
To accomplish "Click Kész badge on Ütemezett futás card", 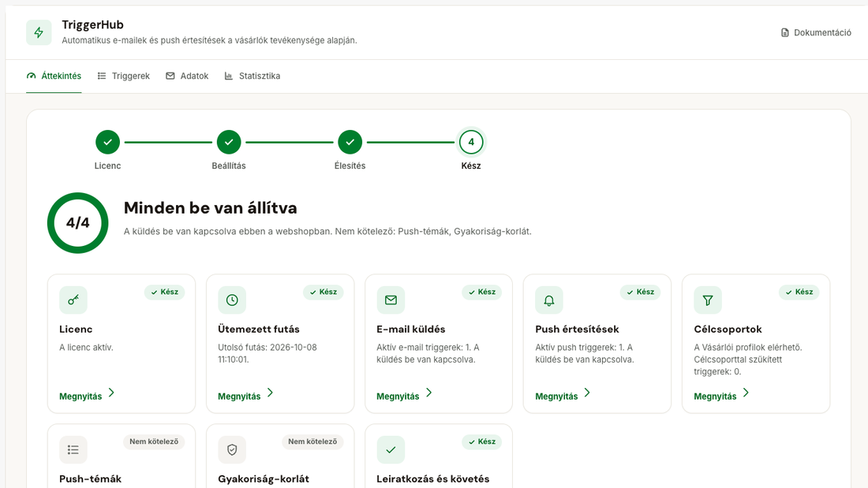I will point(324,292).
